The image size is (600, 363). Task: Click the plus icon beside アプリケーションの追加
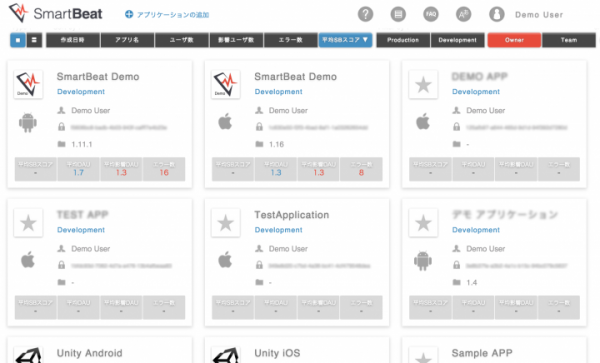point(129,14)
